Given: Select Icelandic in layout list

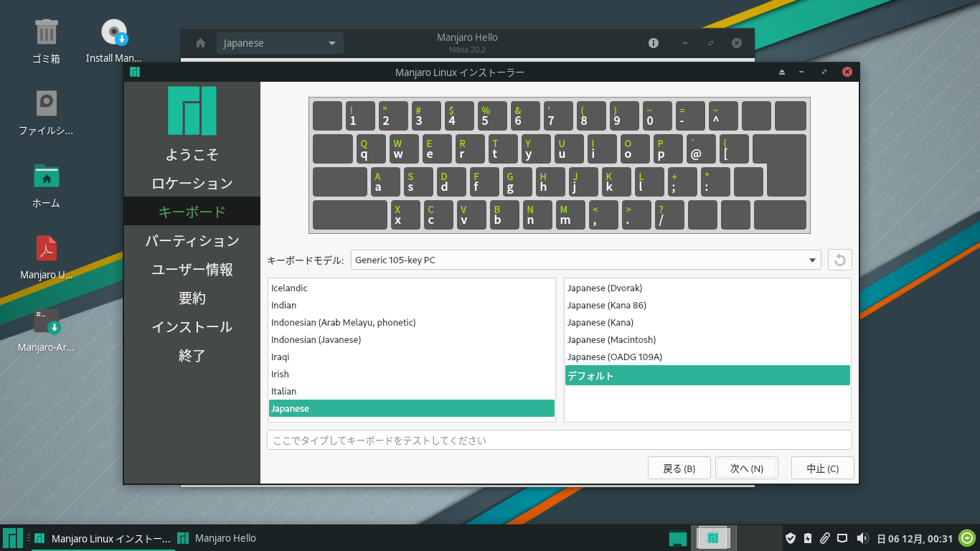Looking at the screenshot, I should 412,288.
